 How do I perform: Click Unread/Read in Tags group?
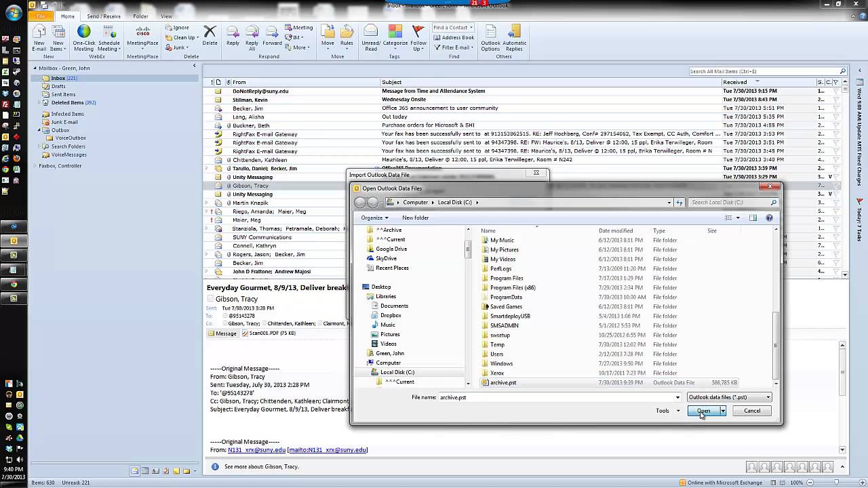click(371, 38)
